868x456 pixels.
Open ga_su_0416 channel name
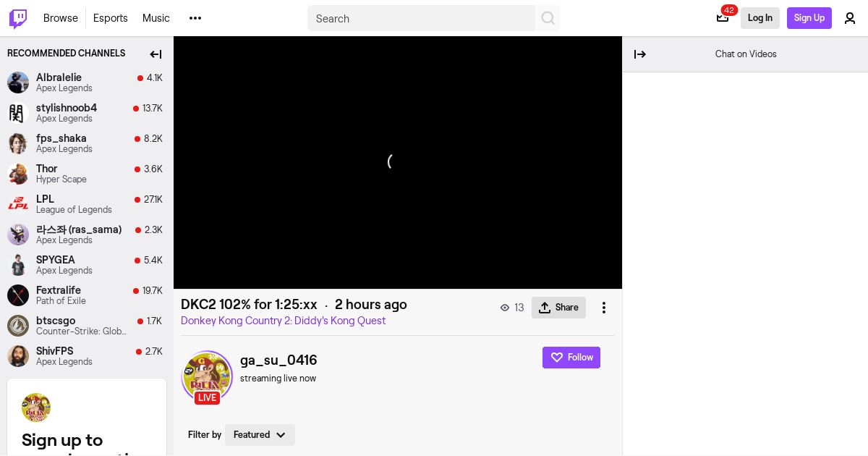[x=278, y=360]
